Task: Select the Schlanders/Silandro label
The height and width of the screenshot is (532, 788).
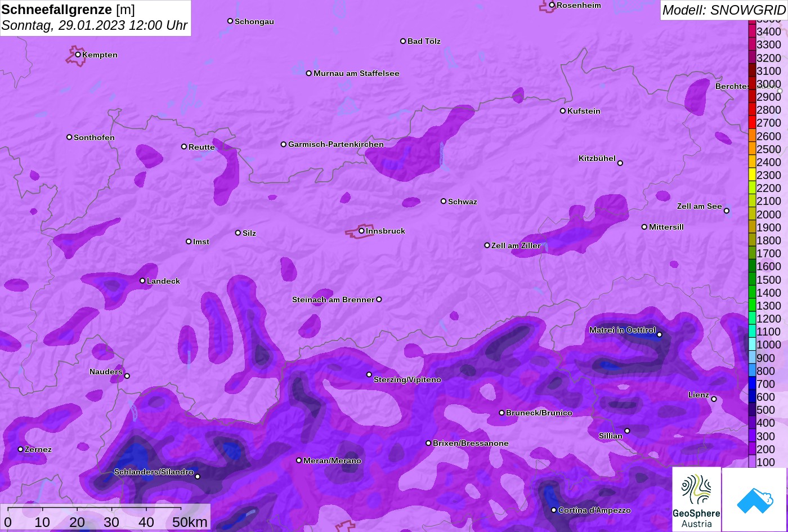Action: (x=154, y=472)
